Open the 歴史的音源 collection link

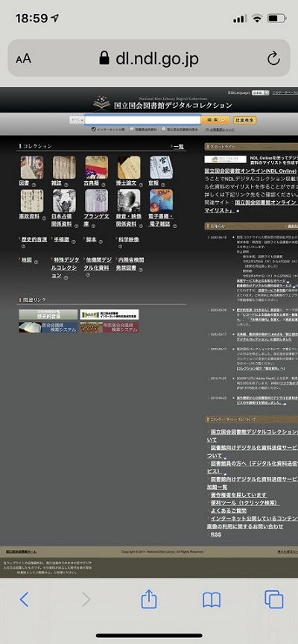tap(34, 239)
